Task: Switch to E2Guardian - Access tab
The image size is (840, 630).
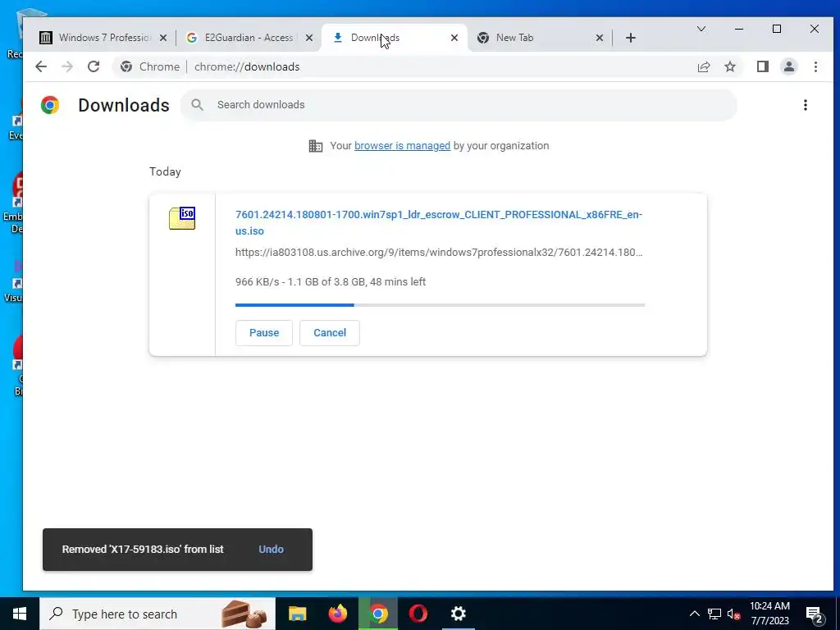Action: (249, 38)
